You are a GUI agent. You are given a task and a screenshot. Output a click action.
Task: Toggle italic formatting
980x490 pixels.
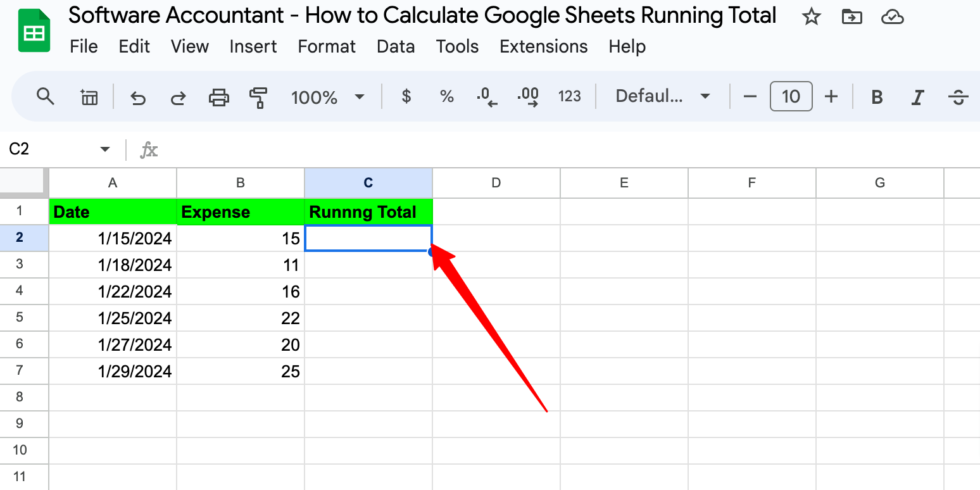click(917, 97)
